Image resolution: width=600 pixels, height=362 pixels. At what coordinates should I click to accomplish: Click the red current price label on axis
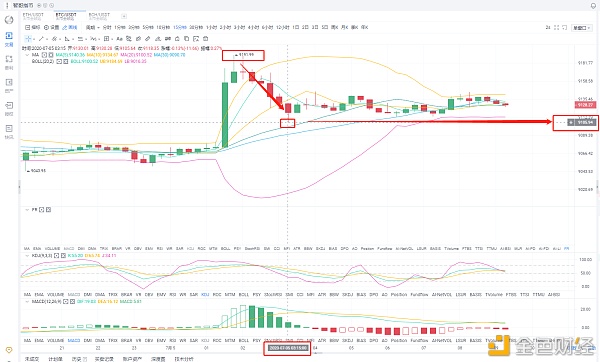tap(585, 105)
